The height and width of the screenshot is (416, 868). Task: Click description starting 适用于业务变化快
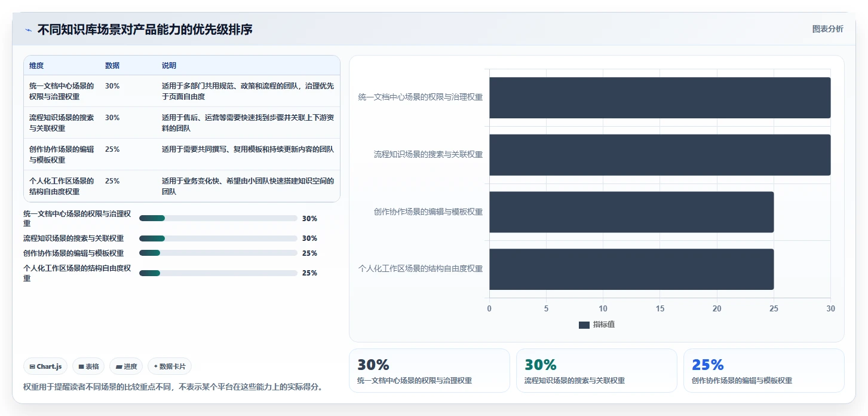pyautogui.click(x=248, y=186)
